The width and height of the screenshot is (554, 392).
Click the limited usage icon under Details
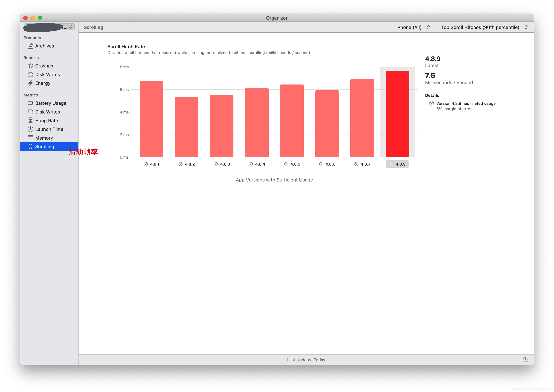(x=431, y=103)
